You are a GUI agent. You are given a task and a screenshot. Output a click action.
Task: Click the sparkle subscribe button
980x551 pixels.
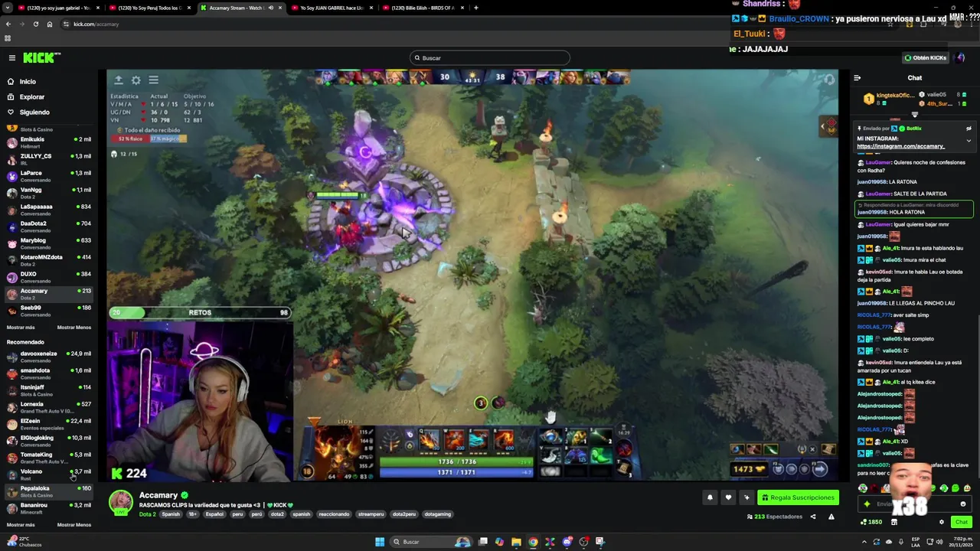pyautogui.click(x=746, y=497)
